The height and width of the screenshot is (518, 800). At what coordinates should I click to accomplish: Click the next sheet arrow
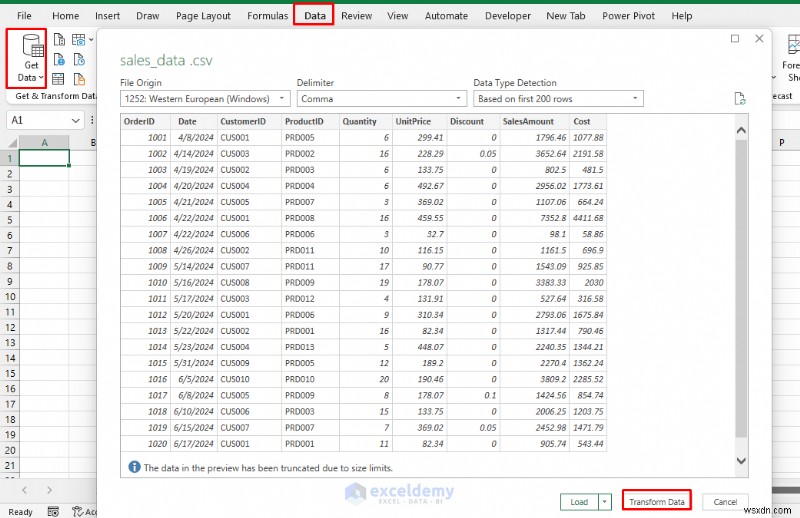[x=49, y=490]
